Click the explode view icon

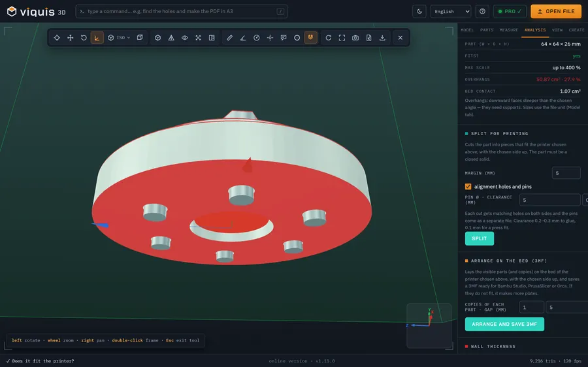coord(199,37)
